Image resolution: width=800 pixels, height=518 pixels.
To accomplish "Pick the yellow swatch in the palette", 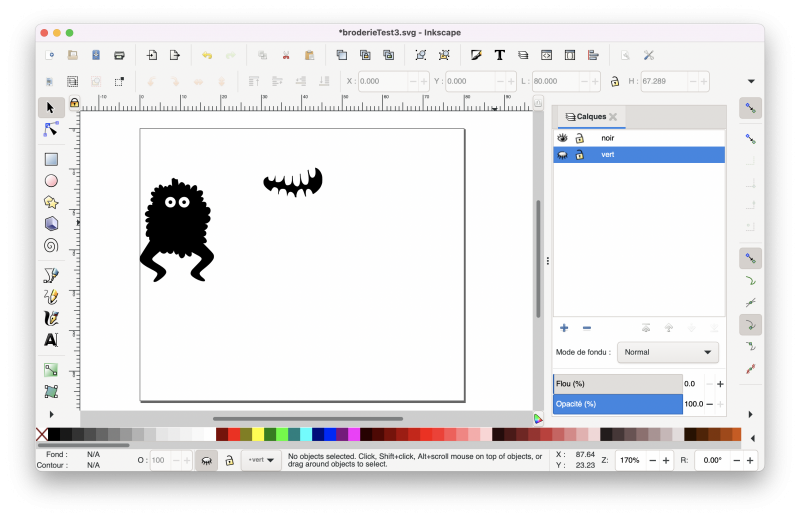I will [258, 434].
